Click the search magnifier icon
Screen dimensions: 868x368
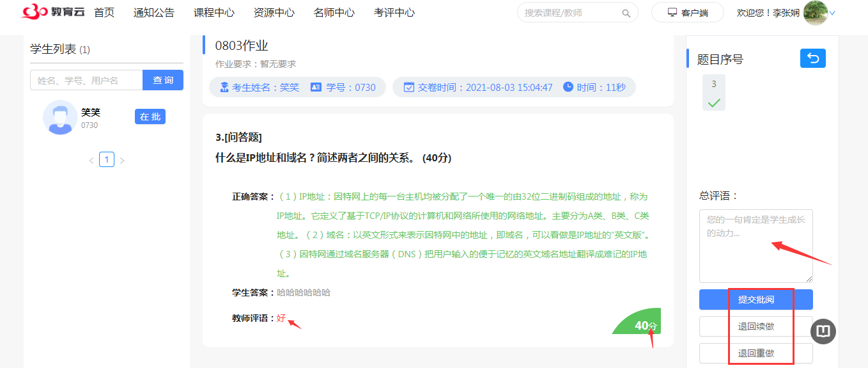coord(626,13)
